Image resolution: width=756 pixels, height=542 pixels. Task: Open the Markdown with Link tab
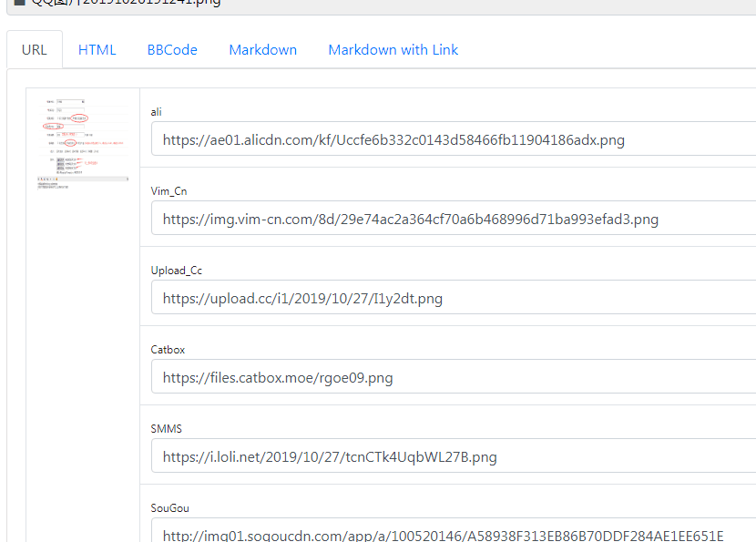393,50
